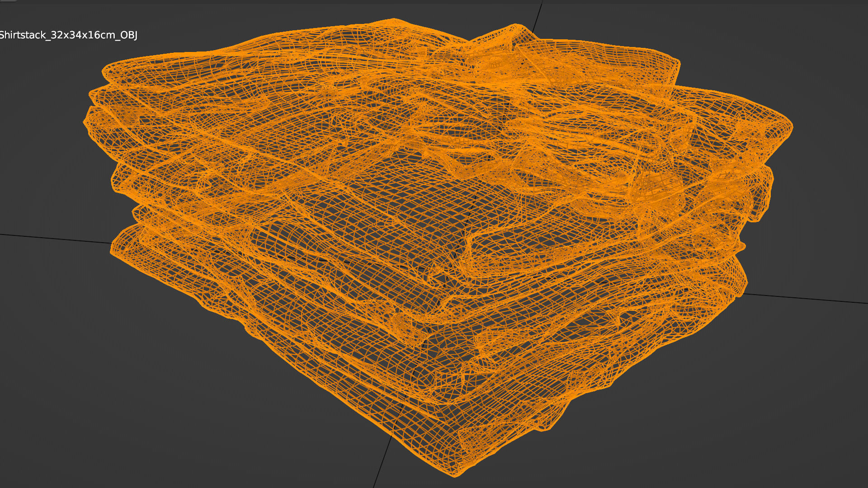Click the thin header strip at top
This screenshot has height=488, width=868.
point(434,2)
